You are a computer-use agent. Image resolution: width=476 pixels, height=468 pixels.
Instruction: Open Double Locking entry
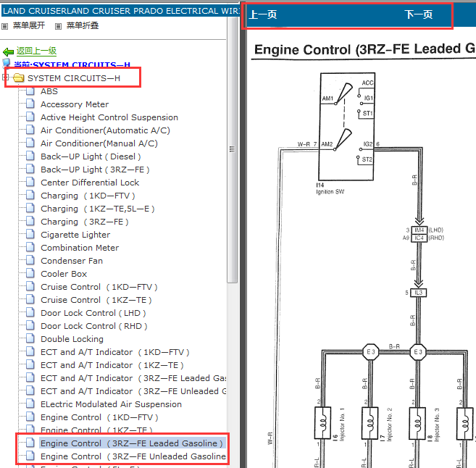point(72,339)
